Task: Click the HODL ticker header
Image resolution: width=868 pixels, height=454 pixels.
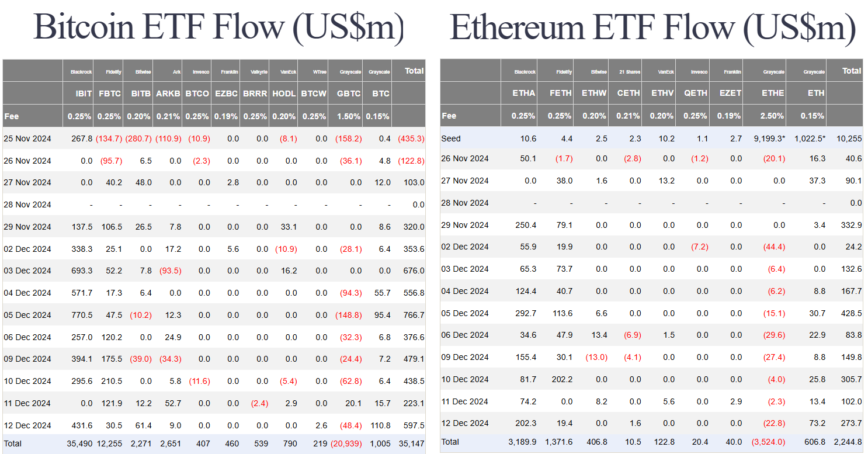Action: [x=284, y=93]
